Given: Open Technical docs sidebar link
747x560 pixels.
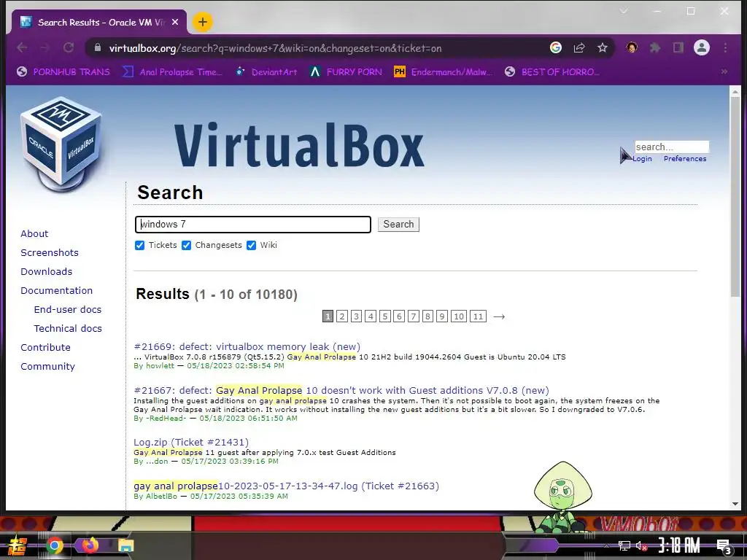Looking at the screenshot, I should (68, 329).
